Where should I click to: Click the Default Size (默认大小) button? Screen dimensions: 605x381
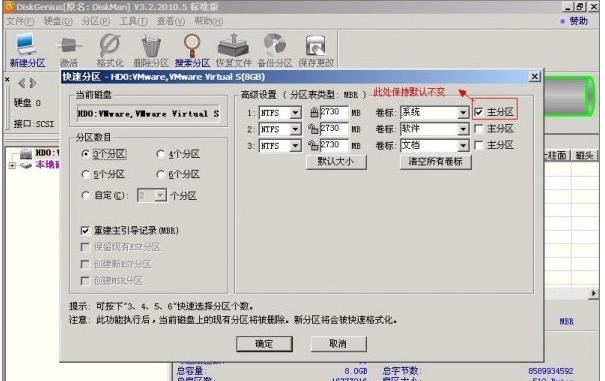(x=336, y=162)
